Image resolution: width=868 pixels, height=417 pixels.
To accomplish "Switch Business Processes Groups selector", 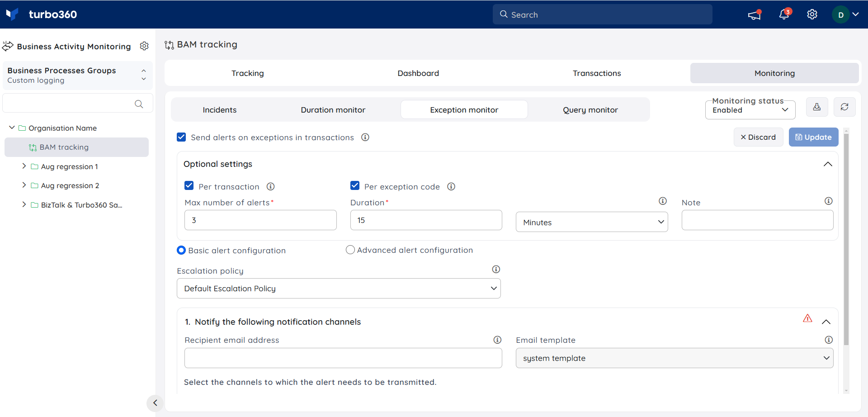I will pyautogui.click(x=77, y=75).
